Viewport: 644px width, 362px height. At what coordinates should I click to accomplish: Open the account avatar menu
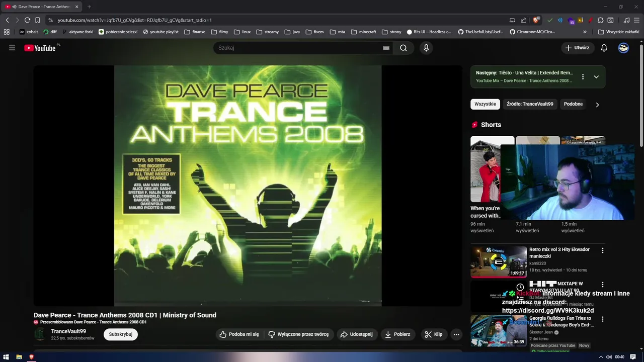pos(623,48)
